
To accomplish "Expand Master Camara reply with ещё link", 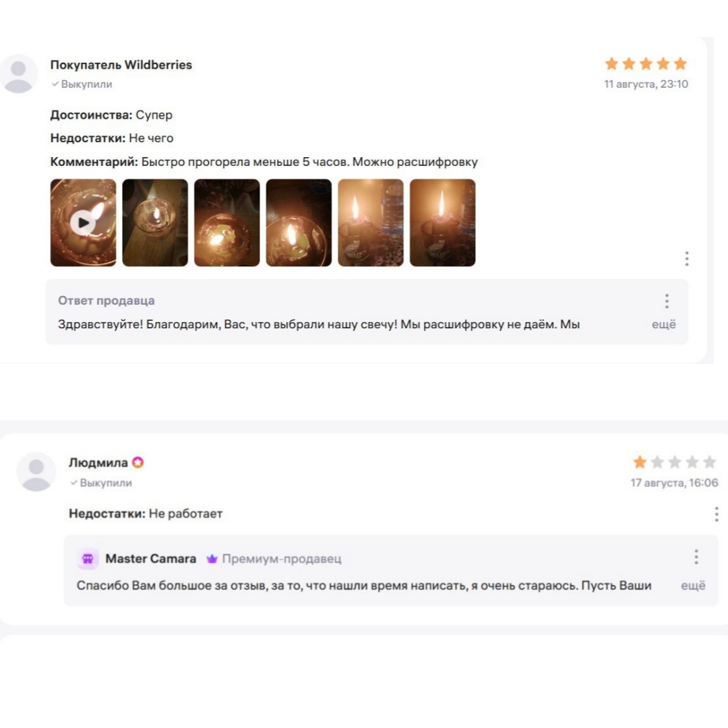I will tap(693, 586).
